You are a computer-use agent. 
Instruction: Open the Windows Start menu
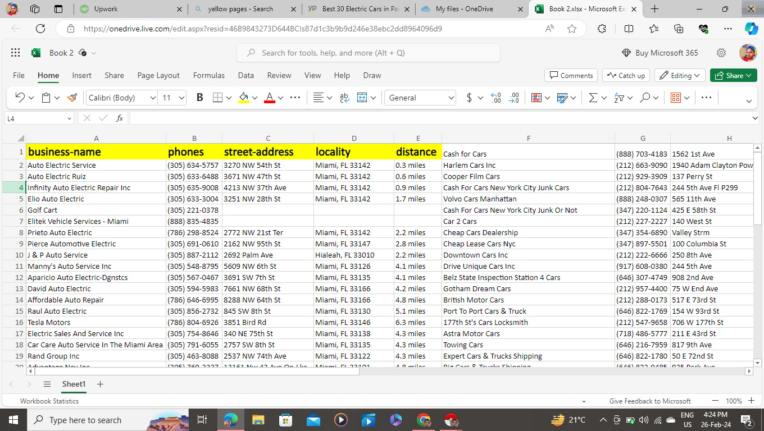pyautogui.click(x=13, y=420)
